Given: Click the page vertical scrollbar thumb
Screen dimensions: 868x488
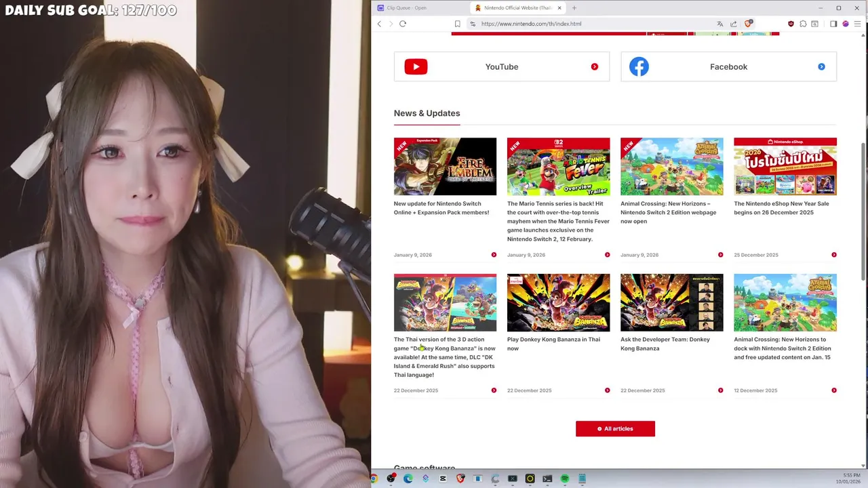Looking at the screenshot, I should (863, 210).
